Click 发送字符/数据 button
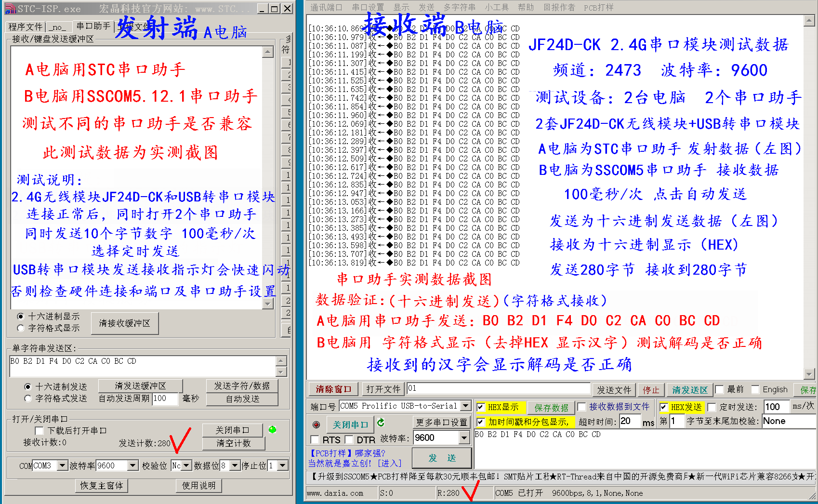Image resolution: width=818 pixels, height=504 pixels. point(242,386)
